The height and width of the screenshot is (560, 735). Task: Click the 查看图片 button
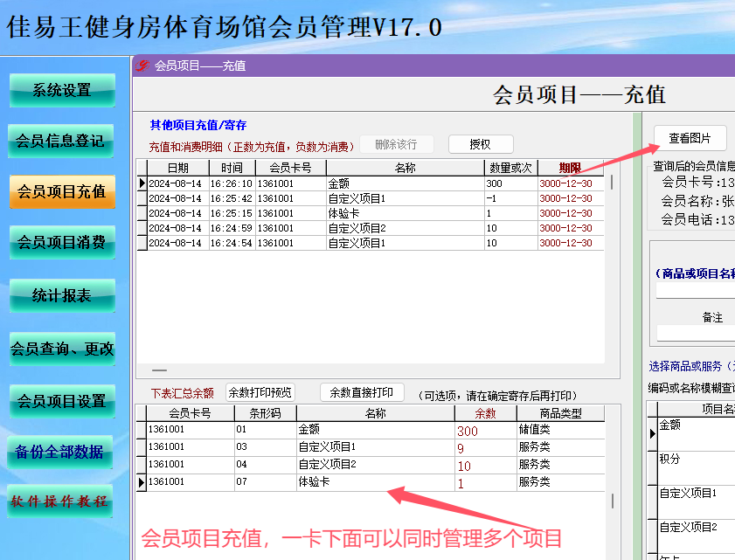(x=690, y=138)
